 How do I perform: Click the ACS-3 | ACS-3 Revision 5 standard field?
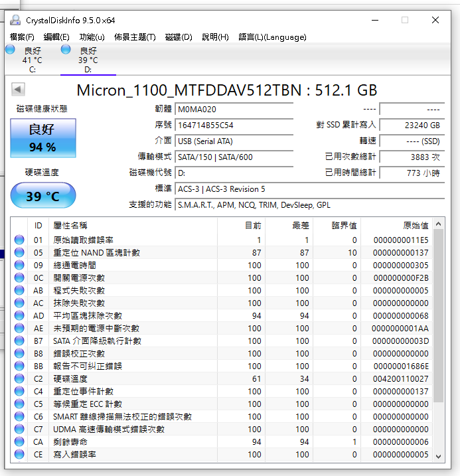(309, 189)
